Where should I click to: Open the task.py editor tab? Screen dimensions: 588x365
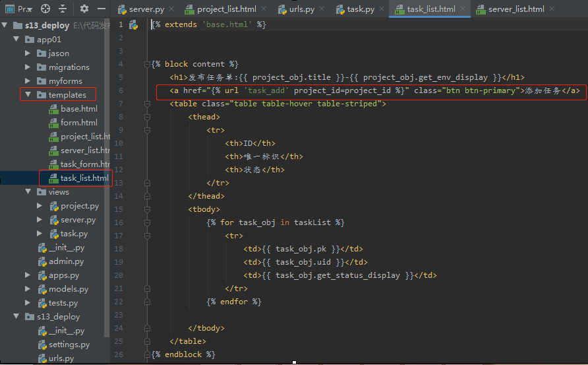point(360,9)
